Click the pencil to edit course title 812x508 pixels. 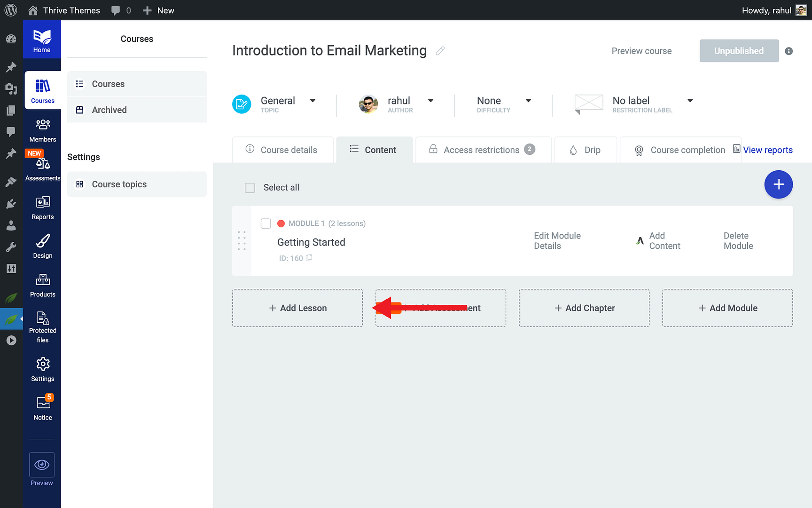click(440, 50)
